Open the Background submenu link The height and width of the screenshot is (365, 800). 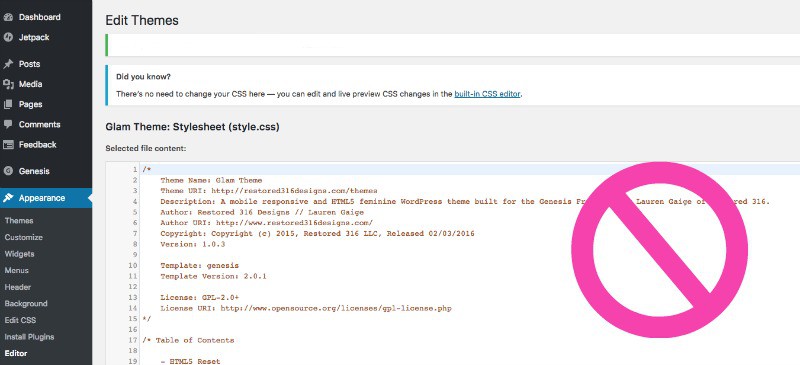tap(26, 304)
